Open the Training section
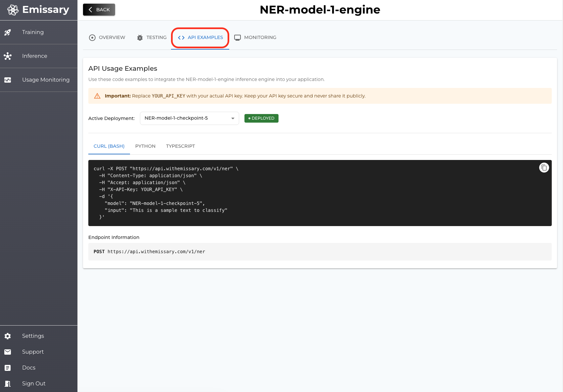Screen dimensions: 563x392 click(x=32, y=32)
